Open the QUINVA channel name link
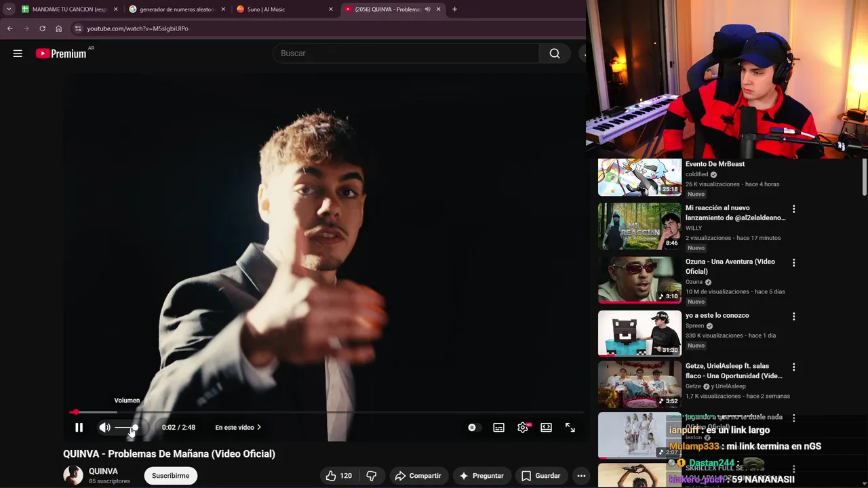Viewport: 868px width, 488px height. pos(103,471)
